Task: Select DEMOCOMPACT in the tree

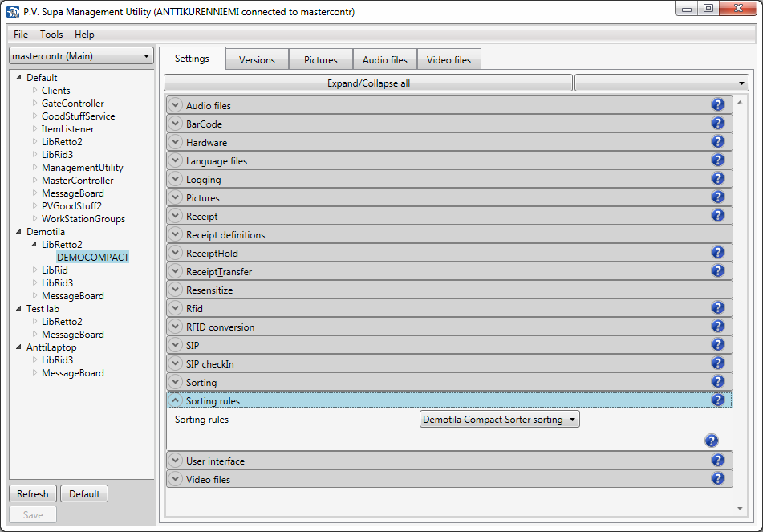Action: coord(92,257)
